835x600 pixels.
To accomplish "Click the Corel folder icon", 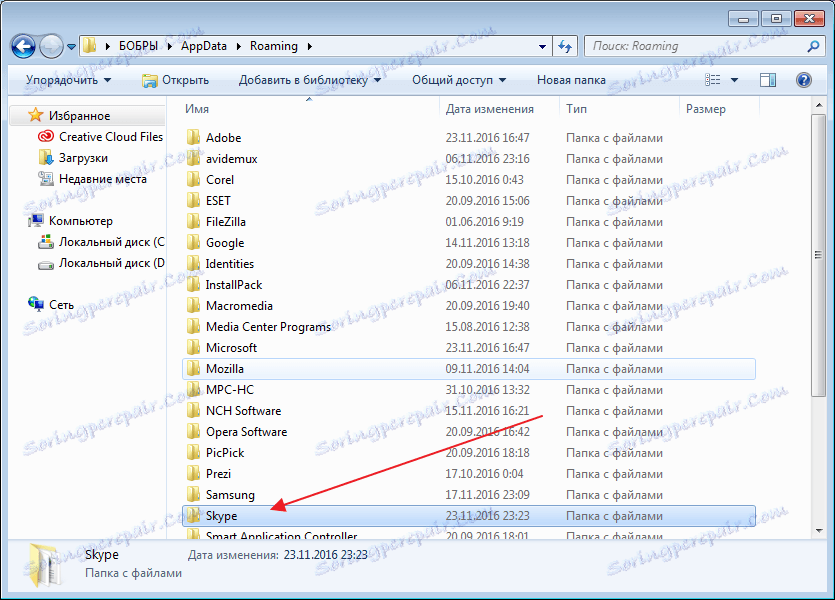I will click(193, 179).
